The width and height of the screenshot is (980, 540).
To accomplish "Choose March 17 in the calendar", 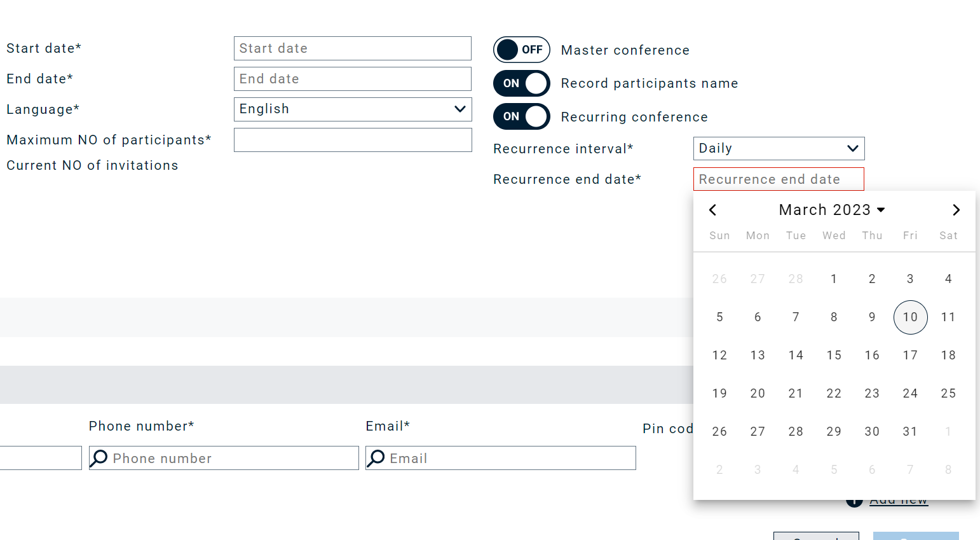I will tap(910, 356).
